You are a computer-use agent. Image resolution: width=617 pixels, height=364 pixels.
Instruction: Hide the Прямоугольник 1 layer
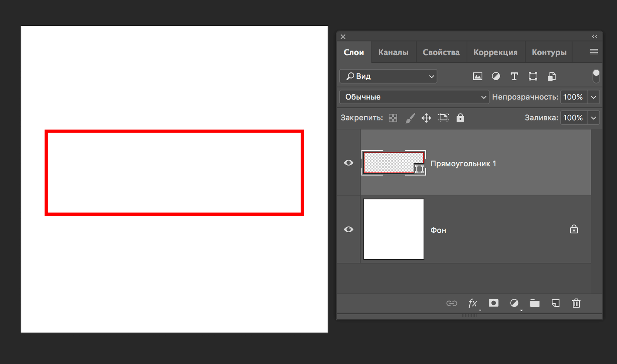click(x=348, y=163)
